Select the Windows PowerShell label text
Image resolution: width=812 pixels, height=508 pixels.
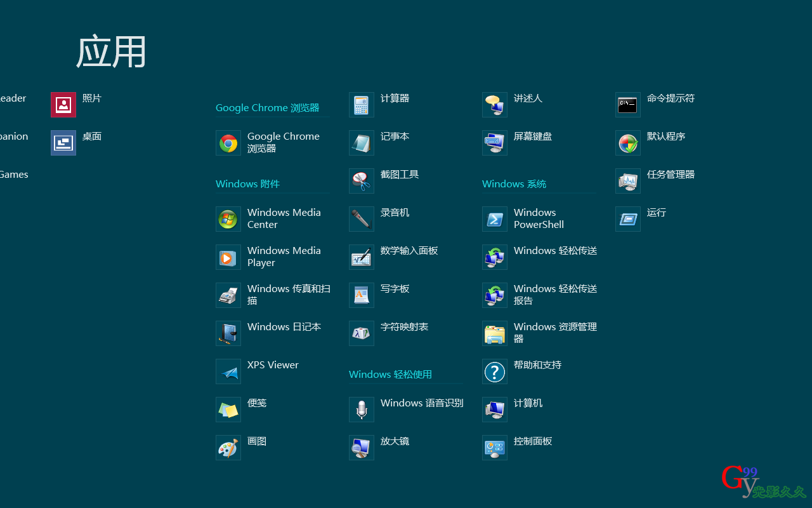pyautogui.click(x=539, y=218)
